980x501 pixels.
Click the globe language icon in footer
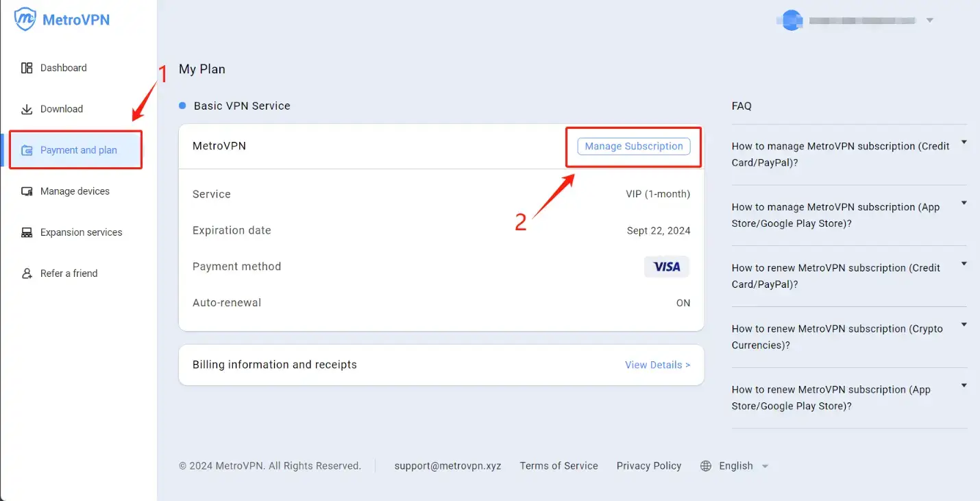coord(706,466)
